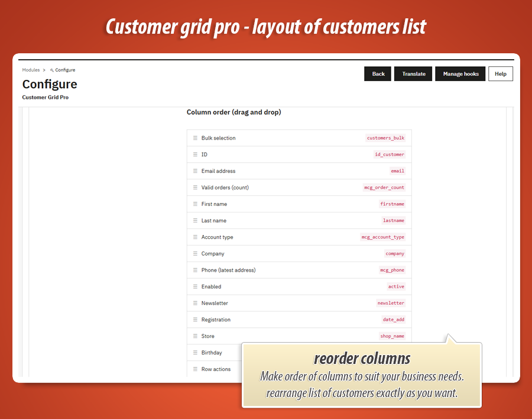The height and width of the screenshot is (419, 532).
Task: Select the Account type label
Action: pos(217,237)
